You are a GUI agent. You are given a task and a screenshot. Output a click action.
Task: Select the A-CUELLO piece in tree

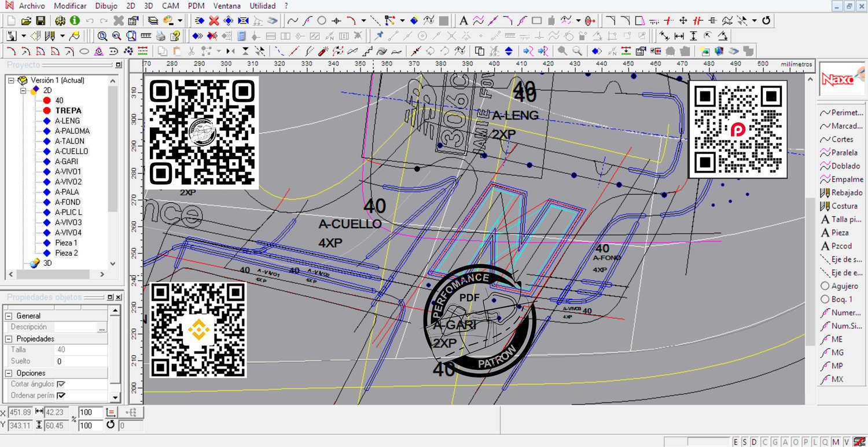(72, 151)
